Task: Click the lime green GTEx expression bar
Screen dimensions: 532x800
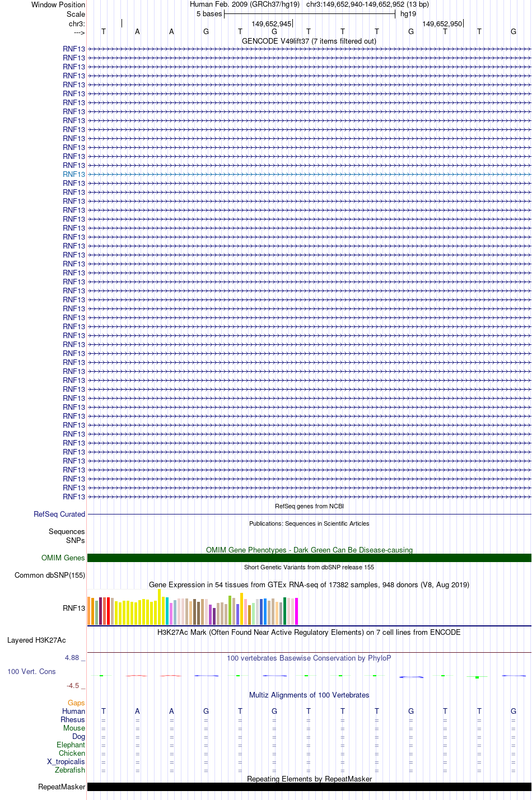Action: (230, 610)
